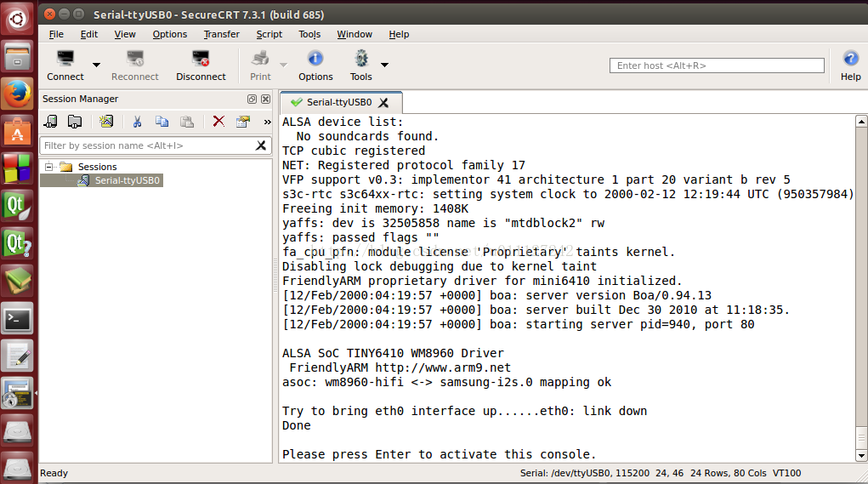Click the Reconnect toolbar button
The image size is (868, 484).
[134, 65]
